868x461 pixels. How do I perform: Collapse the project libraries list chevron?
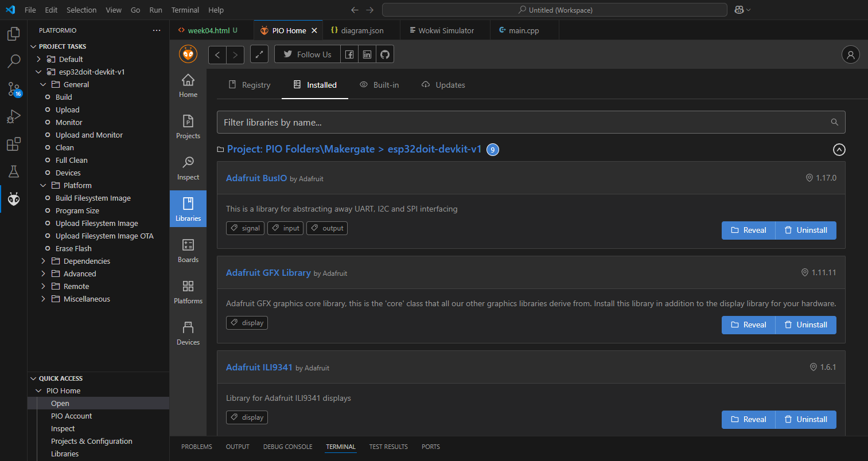(839, 150)
